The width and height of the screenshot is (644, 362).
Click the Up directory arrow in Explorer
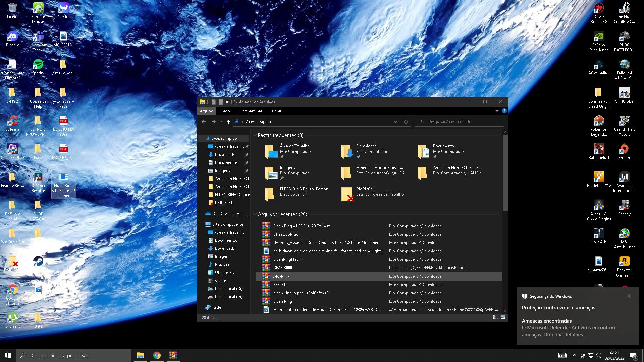228,122
